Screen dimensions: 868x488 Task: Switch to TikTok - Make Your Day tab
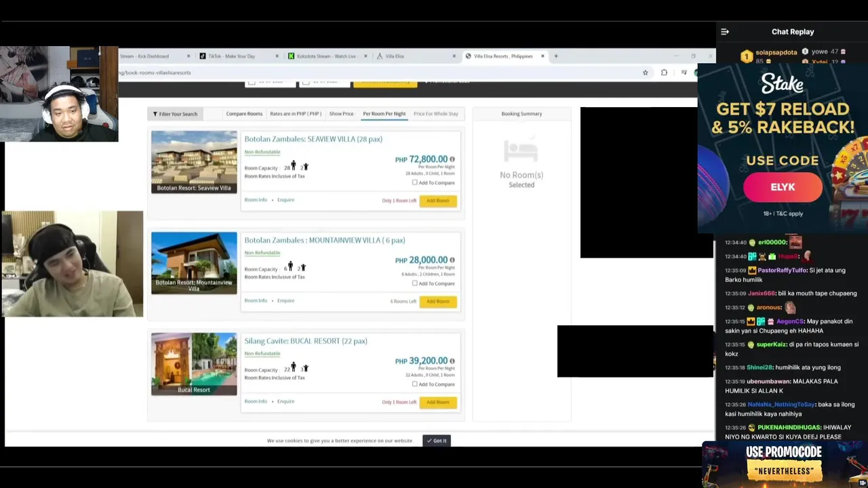[x=231, y=56]
